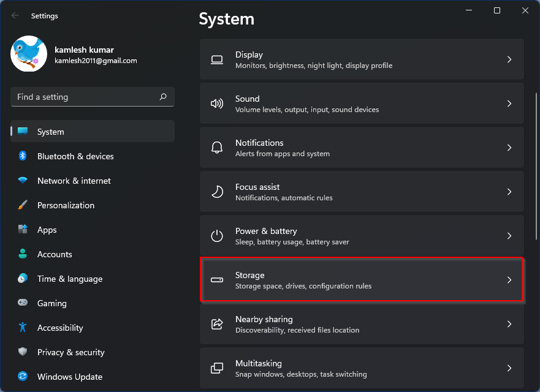Expand the Sound settings chevron

(x=509, y=104)
